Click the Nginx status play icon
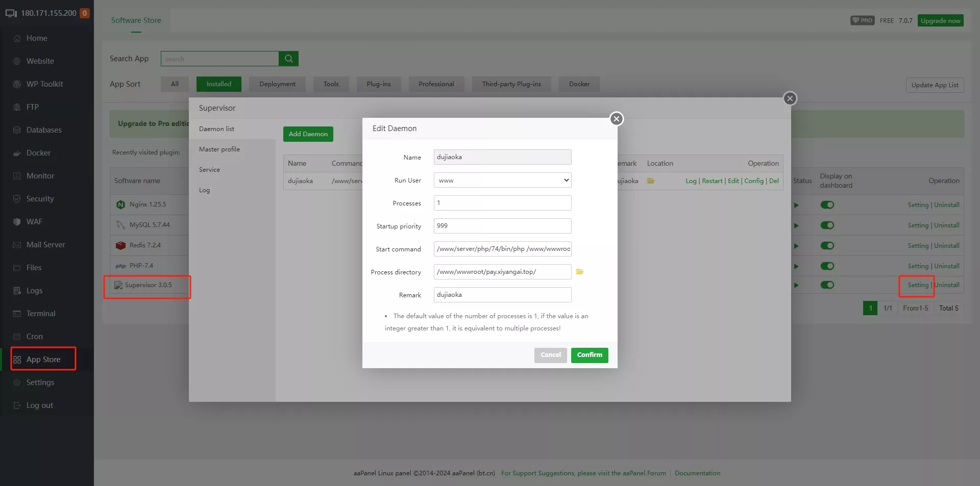This screenshot has height=486, width=980. [x=796, y=205]
